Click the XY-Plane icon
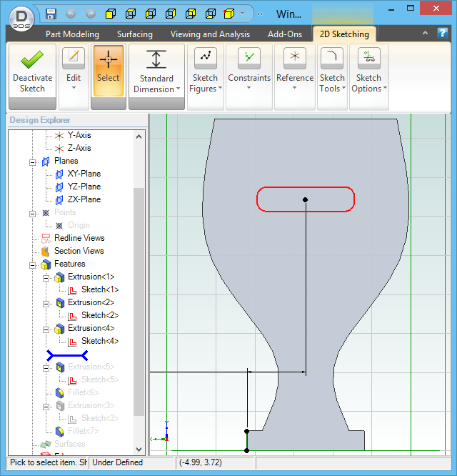457x476 pixels. [x=59, y=174]
